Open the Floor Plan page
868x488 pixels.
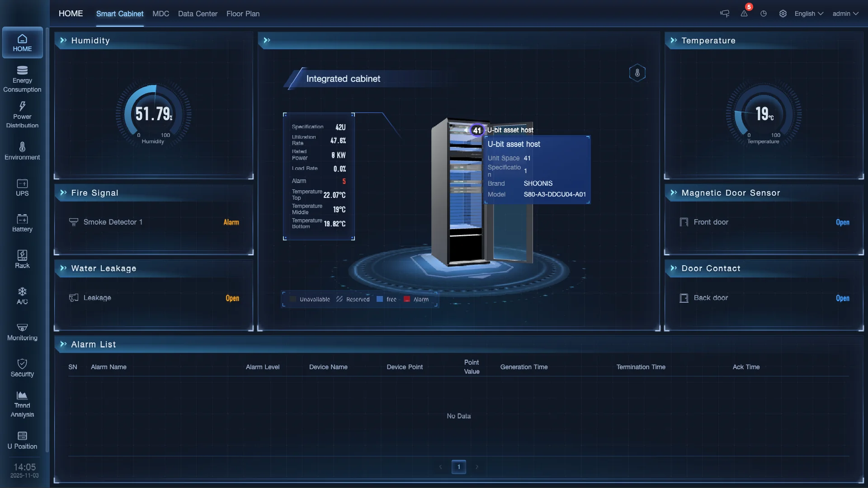tap(243, 14)
